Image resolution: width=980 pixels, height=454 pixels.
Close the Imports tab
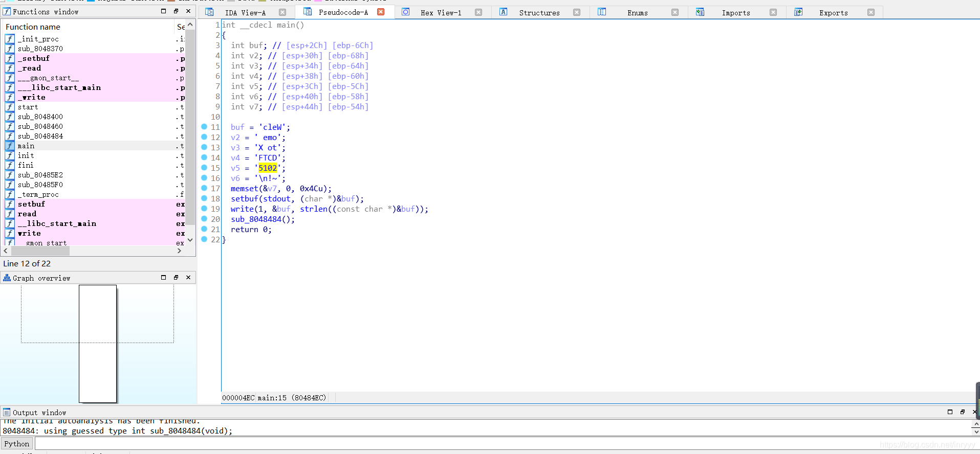[773, 12]
